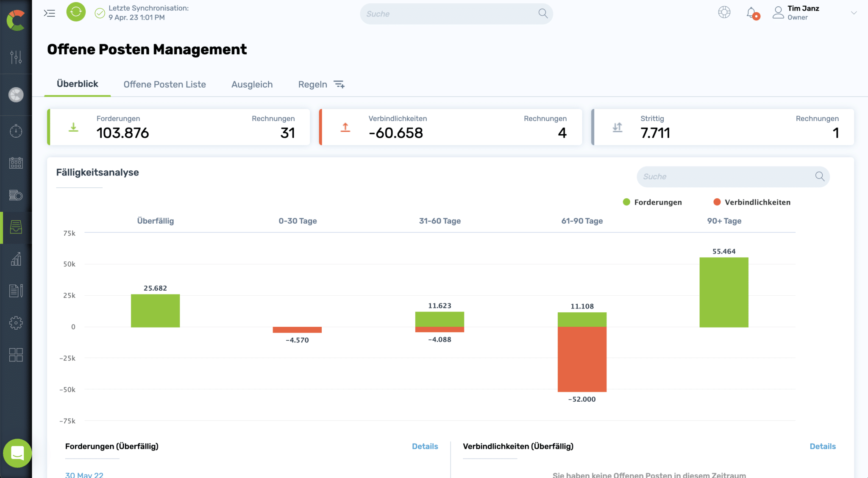
Task: Expand Tim Janz user dropdown
Action: click(x=854, y=13)
